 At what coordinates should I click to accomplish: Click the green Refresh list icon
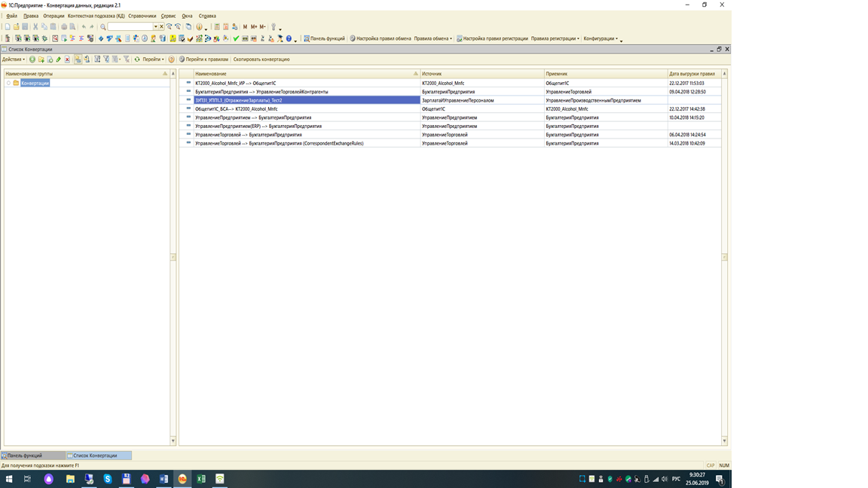(x=136, y=59)
